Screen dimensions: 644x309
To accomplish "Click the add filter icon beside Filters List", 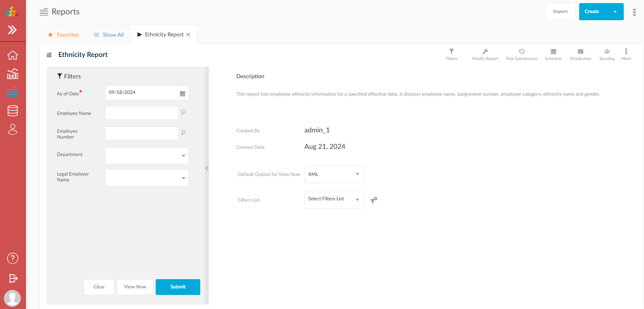I will 374,200.
